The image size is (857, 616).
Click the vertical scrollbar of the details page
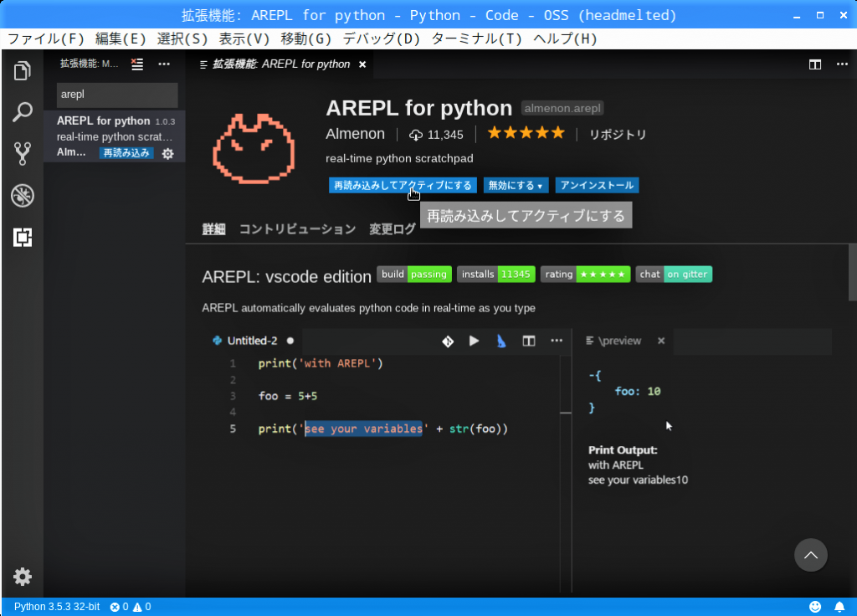click(x=852, y=274)
